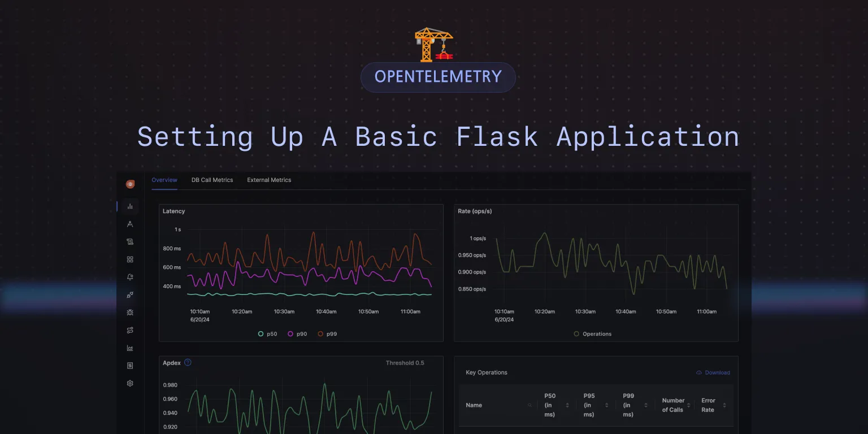The image size is (868, 434).
Task: Toggle the p99 series in Latency legend
Action: point(327,334)
